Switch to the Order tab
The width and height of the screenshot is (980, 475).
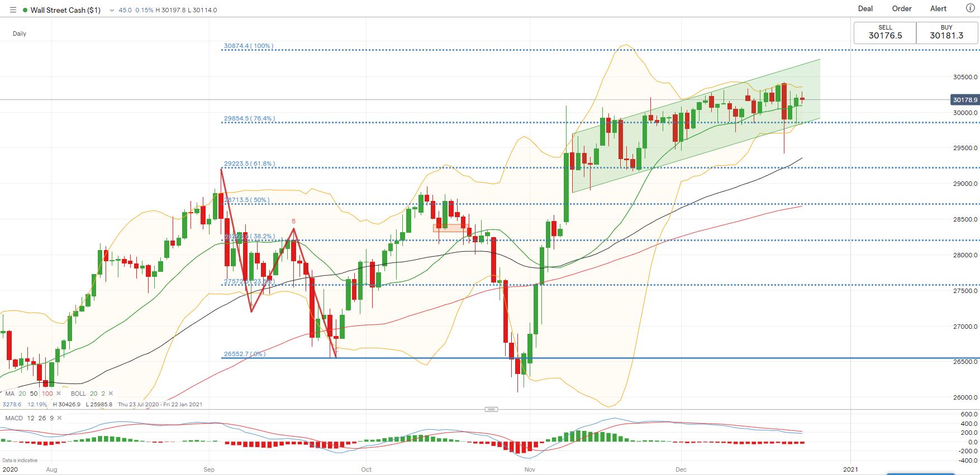902,8
